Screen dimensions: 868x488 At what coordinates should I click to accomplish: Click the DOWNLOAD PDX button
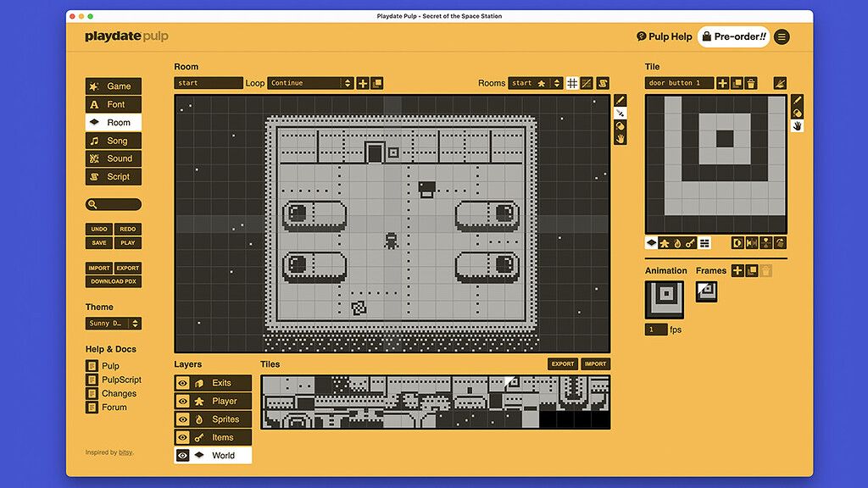point(113,280)
